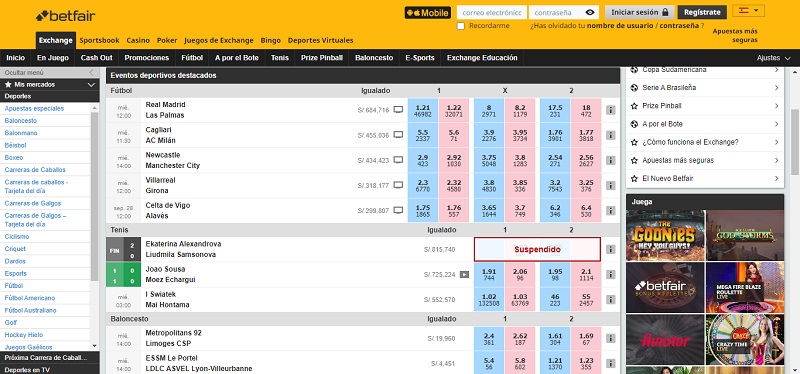Click the Suspendido market box
The image size is (800, 374).
[537, 250]
